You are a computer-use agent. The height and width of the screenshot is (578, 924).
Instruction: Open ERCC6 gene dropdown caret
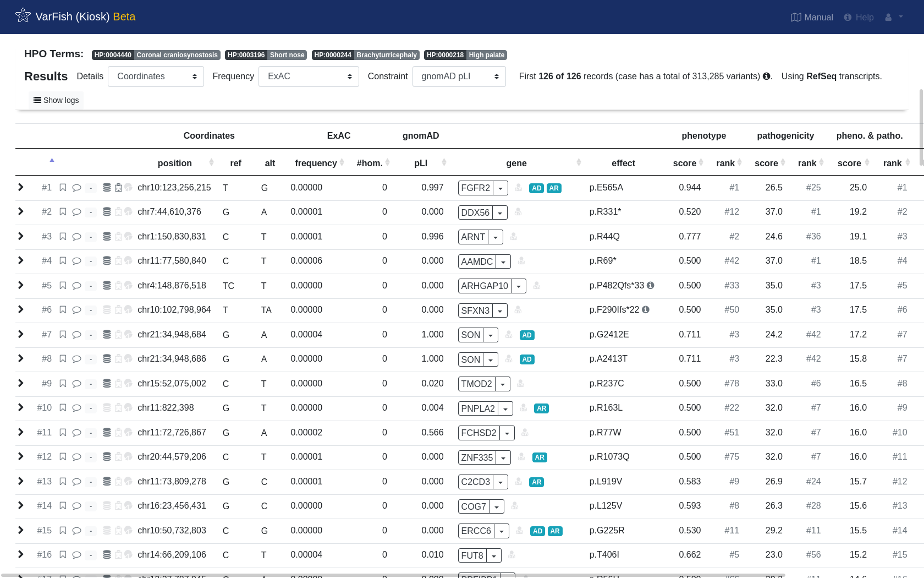502,531
